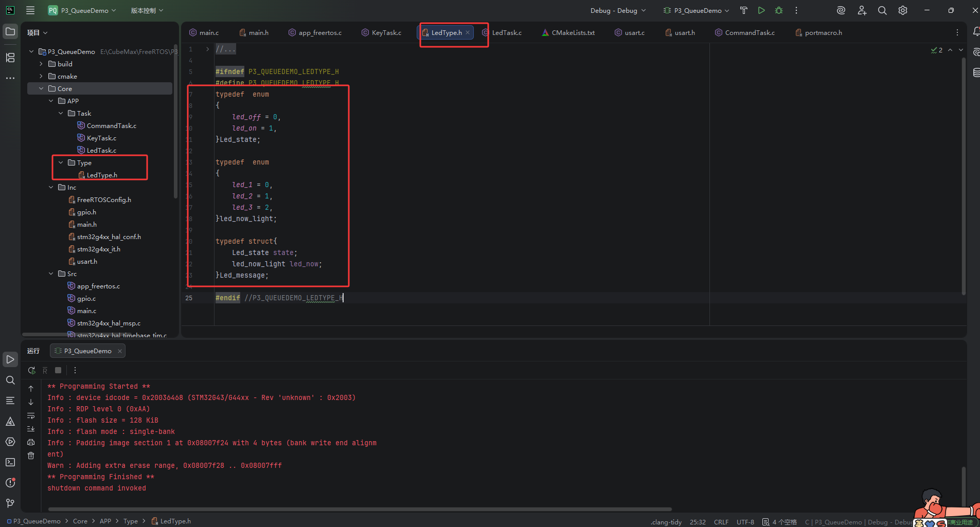Open the P3_QueueDemo project dropdown
980x527 pixels.
82,10
